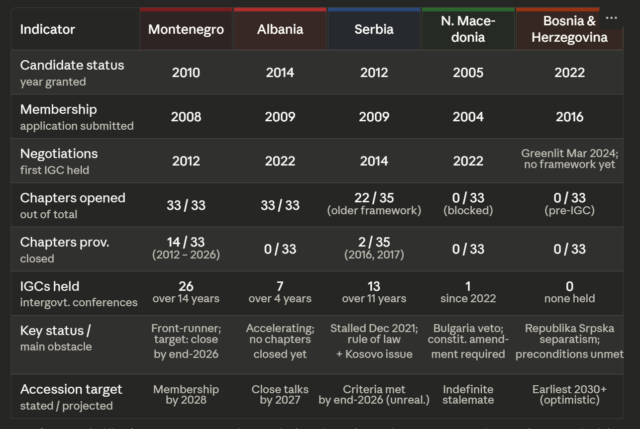The image size is (640, 429).
Task: Select the Key status row label
Action: pos(61,338)
